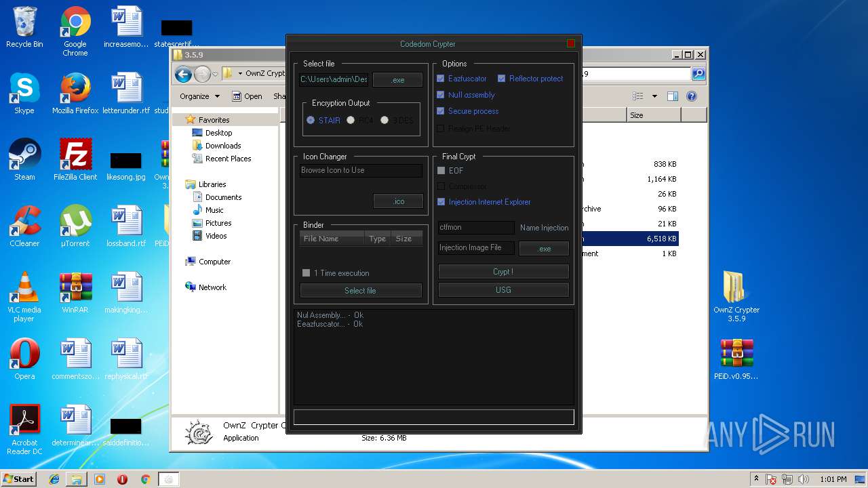Click Explorer search magnifier icon
The height and width of the screenshot is (488, 868).
(698, 74)
